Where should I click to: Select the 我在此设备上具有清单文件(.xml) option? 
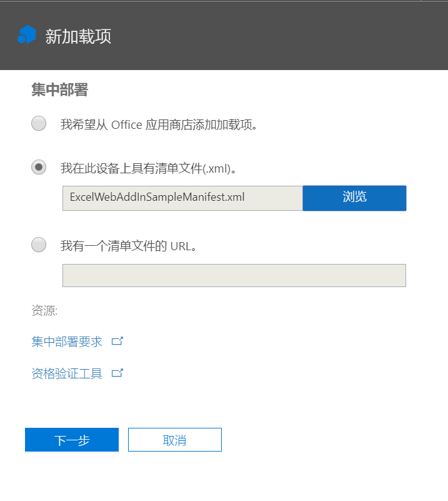(38, 167)
